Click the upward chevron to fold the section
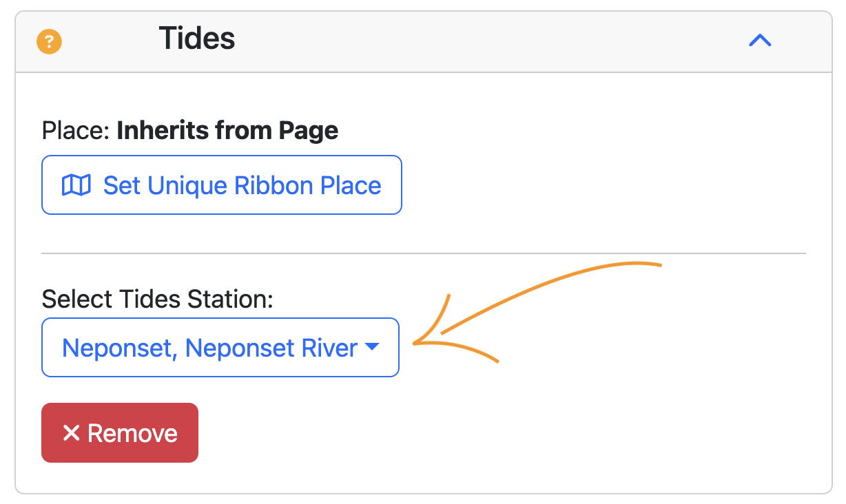This screenshot has height=504, width=846. pyautogui.click(x=760, y=41)
